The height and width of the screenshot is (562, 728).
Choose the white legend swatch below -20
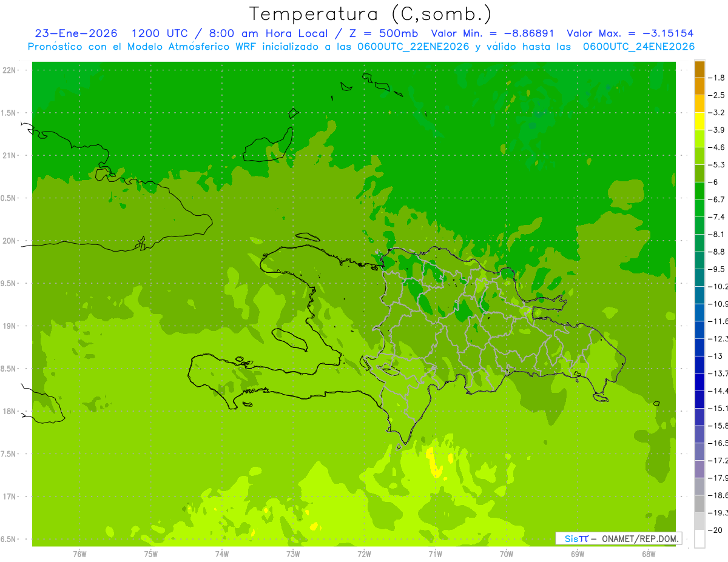coord(699,539)
